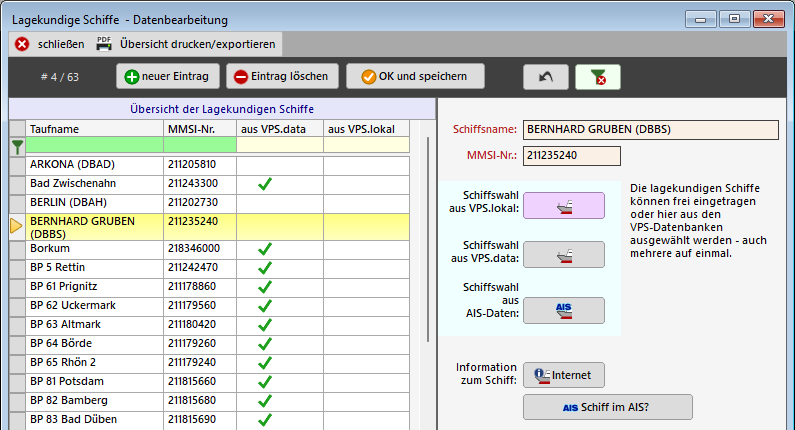
Task: Click the MMSI-Nr. column header
Action: [x=200, y=129]
